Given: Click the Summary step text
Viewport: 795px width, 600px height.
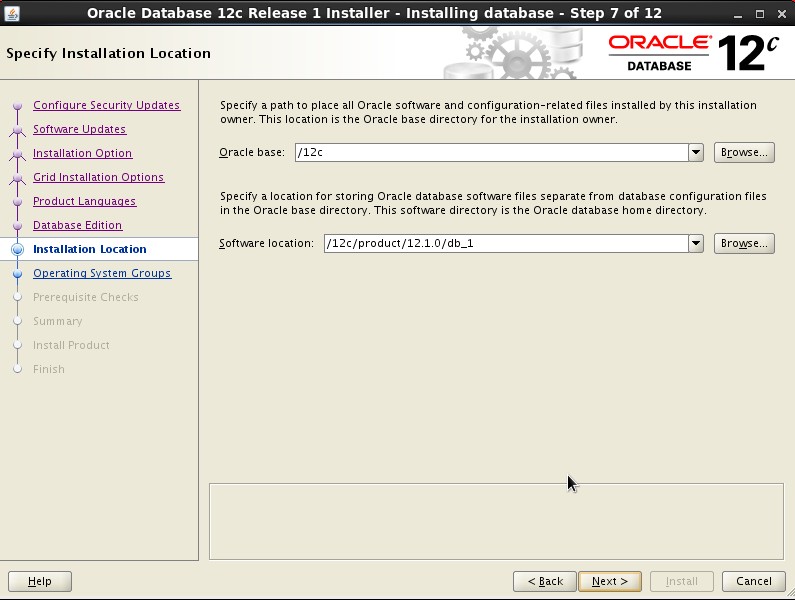Looking at the screenshot, I should (x=58, y=321).
